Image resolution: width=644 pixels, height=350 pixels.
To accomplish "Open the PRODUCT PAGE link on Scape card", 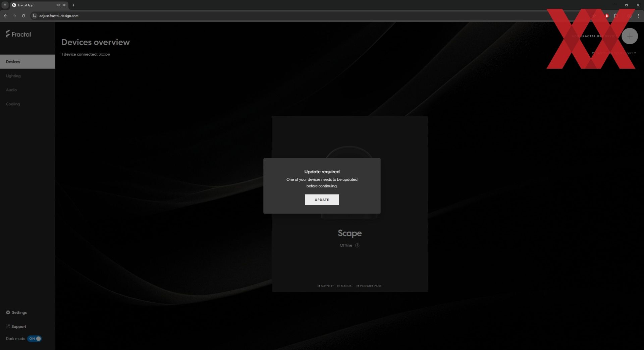I will [369, 286].
